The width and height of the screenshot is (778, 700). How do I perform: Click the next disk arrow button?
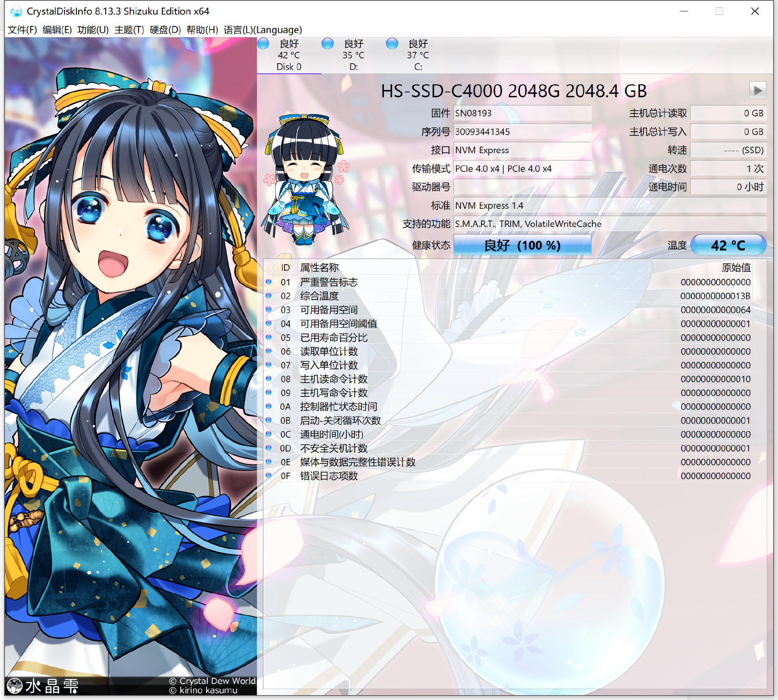point(757,90)
